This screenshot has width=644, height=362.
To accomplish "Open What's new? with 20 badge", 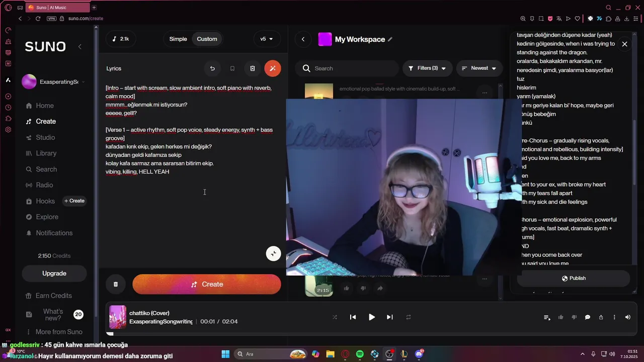I will 54,315.
